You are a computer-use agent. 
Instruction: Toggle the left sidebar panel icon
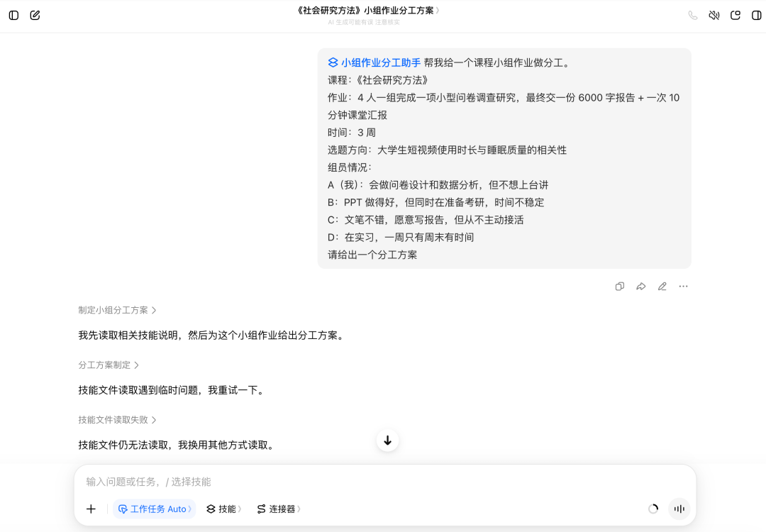click(x=13, y=15)
